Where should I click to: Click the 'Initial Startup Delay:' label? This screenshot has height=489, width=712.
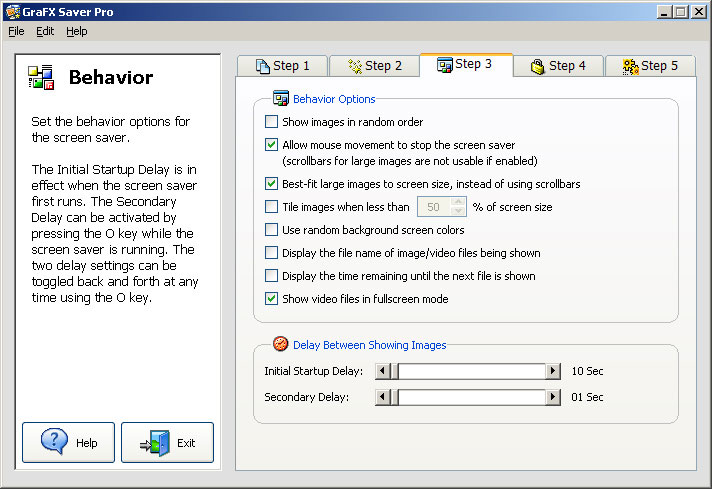[x=314, y=371]
